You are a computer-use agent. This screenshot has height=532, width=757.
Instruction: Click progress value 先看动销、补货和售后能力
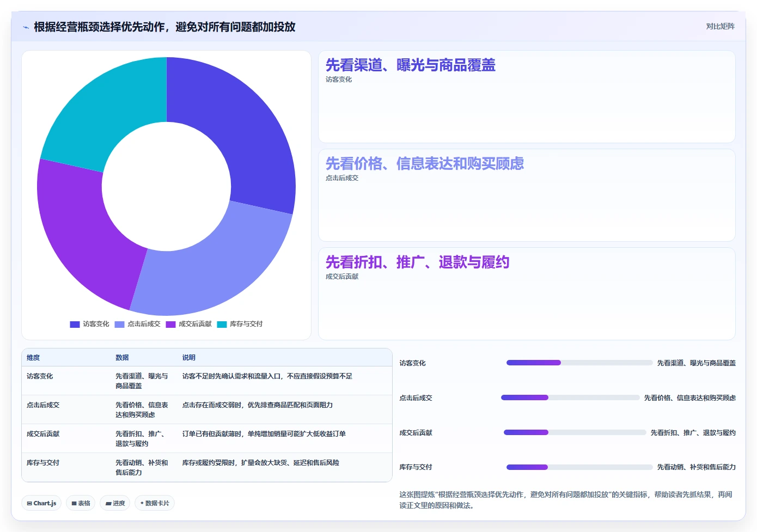(696, 467)
